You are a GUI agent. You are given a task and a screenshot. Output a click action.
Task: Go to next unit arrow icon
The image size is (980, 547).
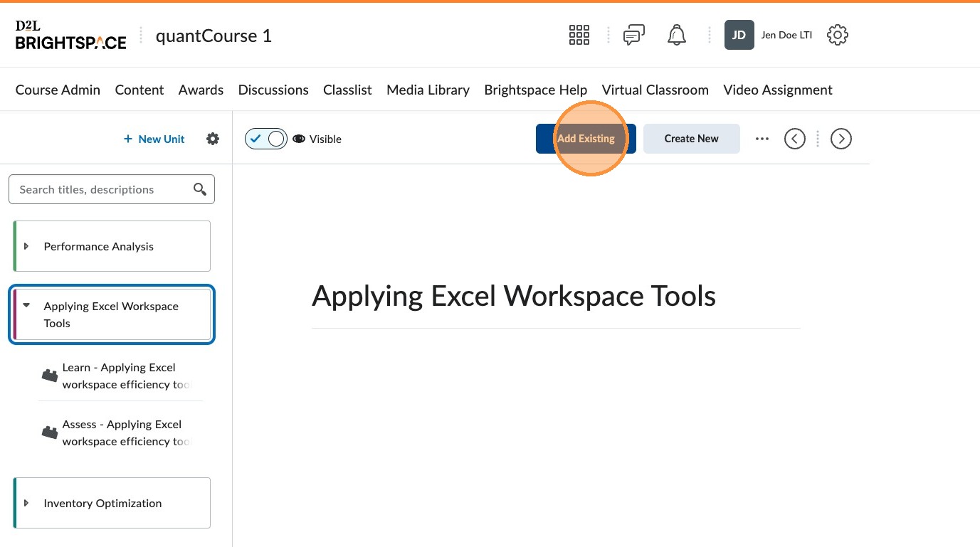click(x=841, y=139)
